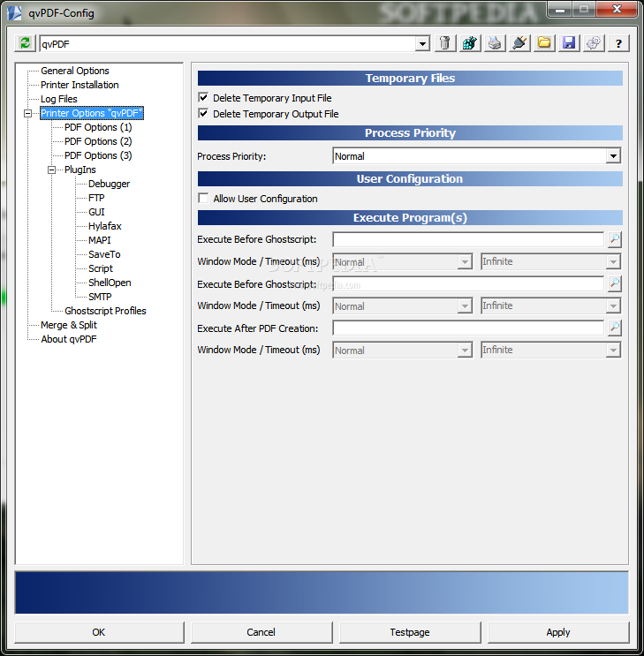This screenshot has height=656, width=644.
Task: Open first Timeout Infinite dropdown
Action: point(613,262)
